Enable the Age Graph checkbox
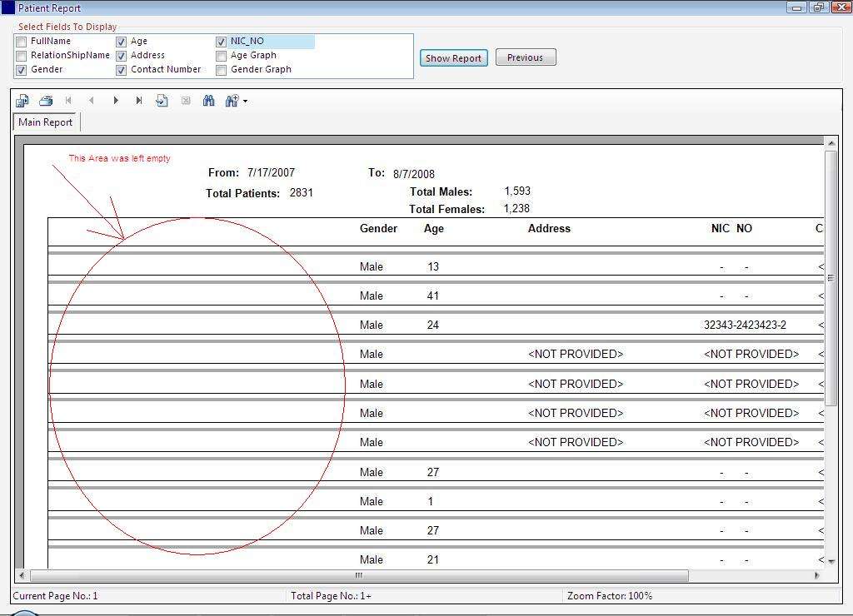853x616 pixels. click(x=221, y=56)
